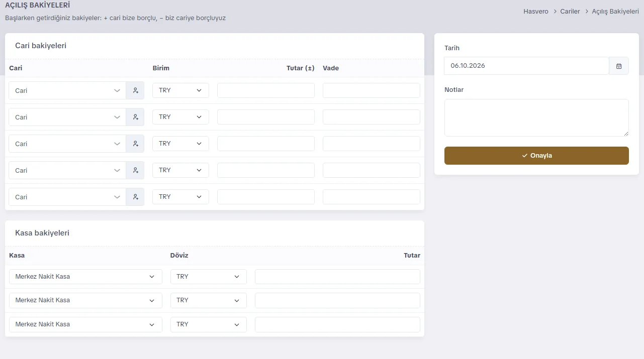Expand the Birim TRY dropdown in the fourth row
The height and width of the screenshot is (359, 644).
point(180,170)
